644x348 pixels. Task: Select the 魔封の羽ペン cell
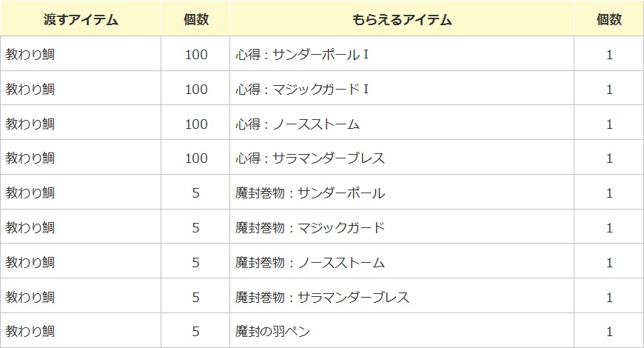(x=273, y=332)
